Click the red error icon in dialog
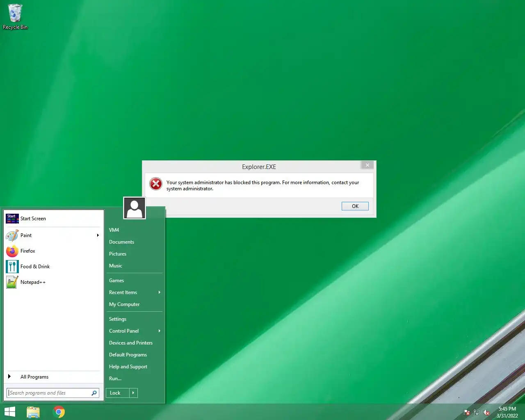 pyautogui.click(x=156, y=184)
